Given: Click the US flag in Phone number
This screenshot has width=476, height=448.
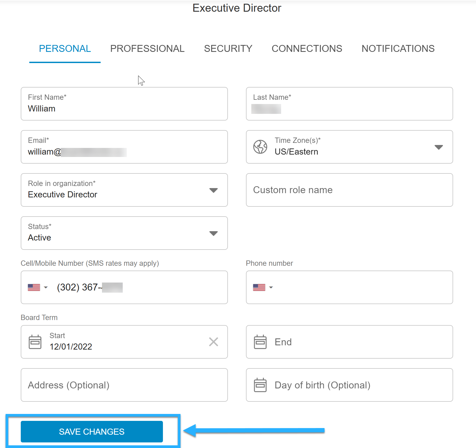Looking at the screenshot, I should (259, 287).
